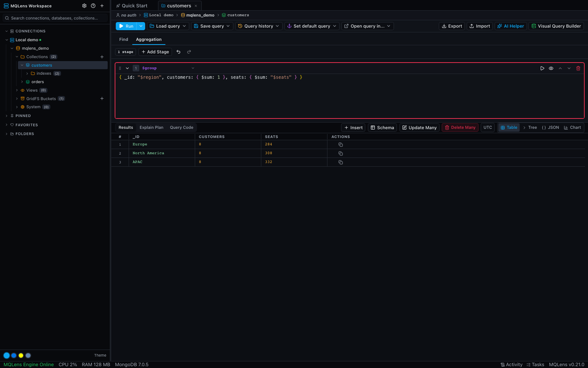This screenshot has width=588, height=368.
Task: Add new connection with plus icon
Action: pos(102,6)
